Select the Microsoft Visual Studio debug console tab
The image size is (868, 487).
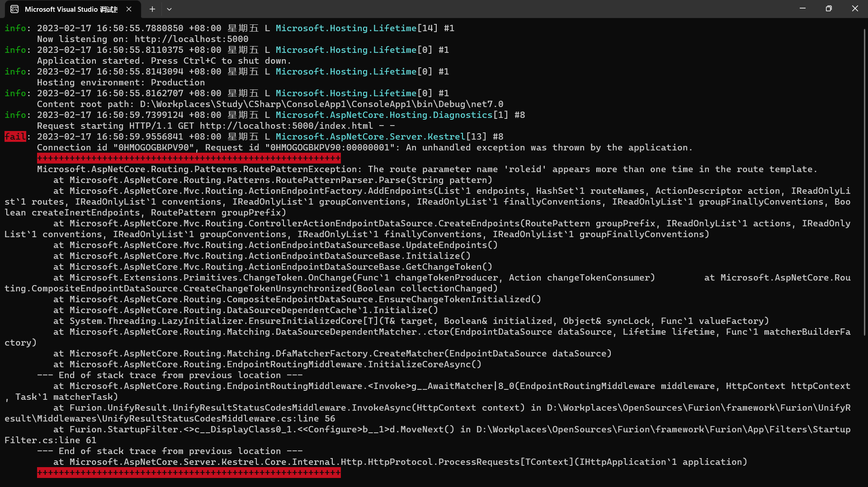coord(73,9)
